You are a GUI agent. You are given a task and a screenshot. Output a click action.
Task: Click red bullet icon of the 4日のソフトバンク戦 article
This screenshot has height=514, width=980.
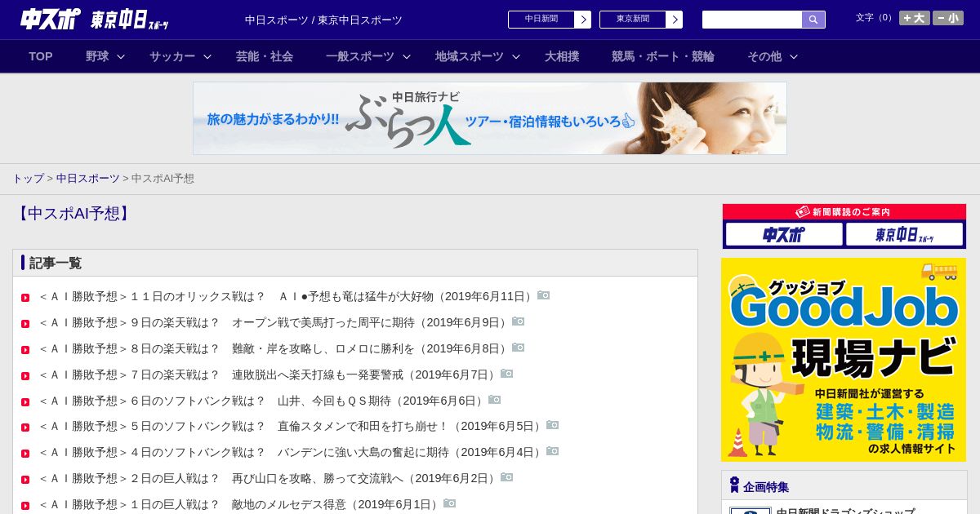[25, 454]
